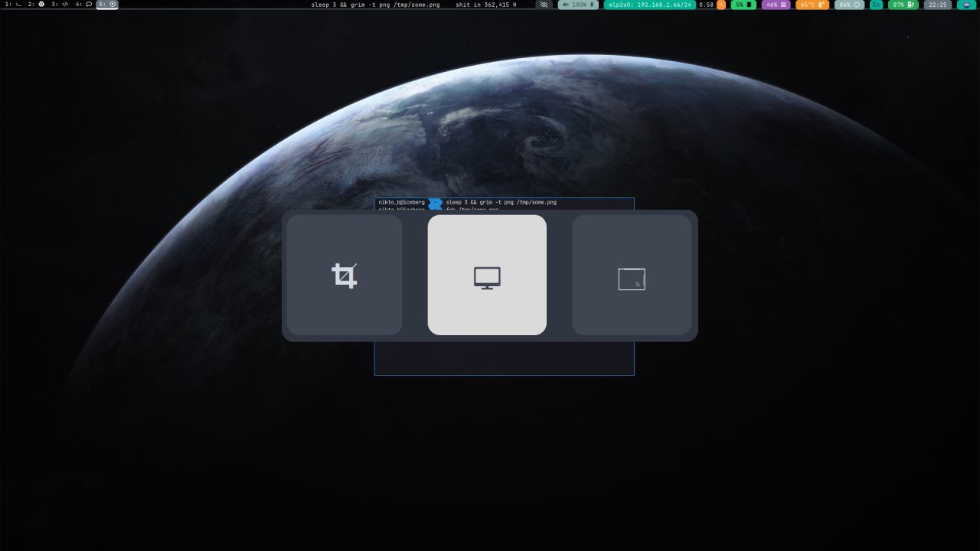Open the 100% volume module
This screenshot has width=980, height=551.
point(578,5)
